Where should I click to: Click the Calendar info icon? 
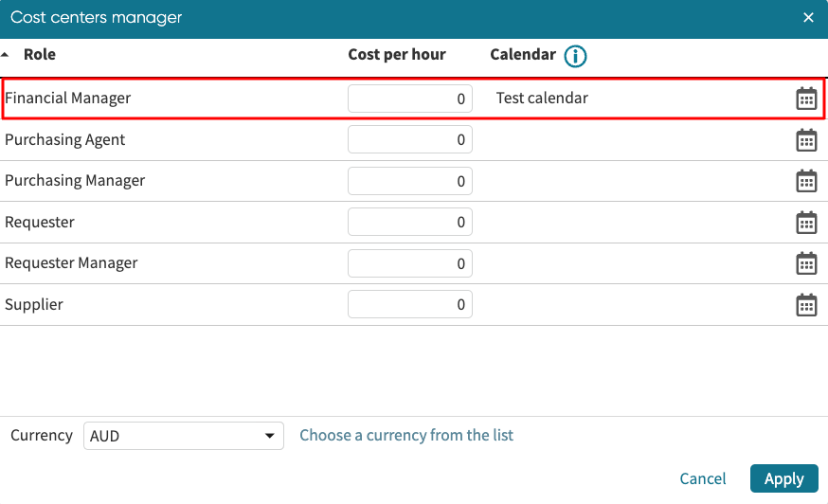coord(575,56)
